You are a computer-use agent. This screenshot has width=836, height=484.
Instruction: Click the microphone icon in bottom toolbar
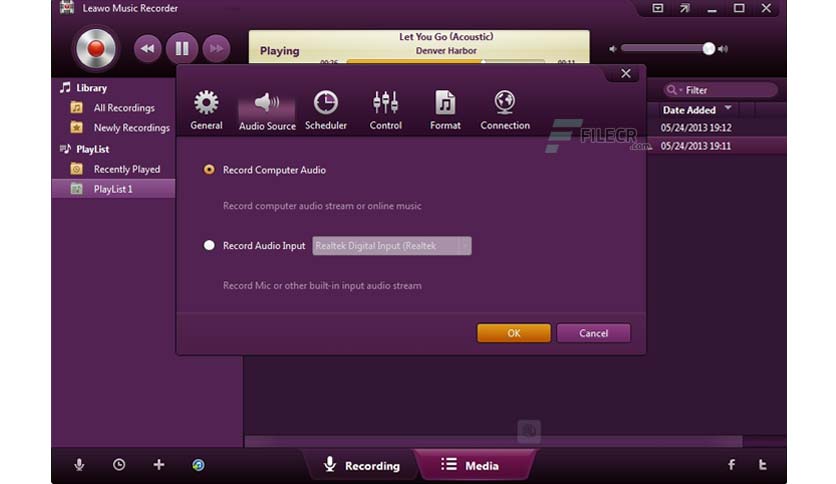79,465
